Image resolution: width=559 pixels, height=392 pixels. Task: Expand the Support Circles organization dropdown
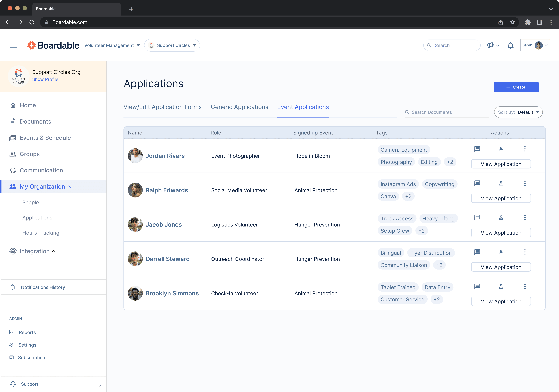(x=172, y=45)
